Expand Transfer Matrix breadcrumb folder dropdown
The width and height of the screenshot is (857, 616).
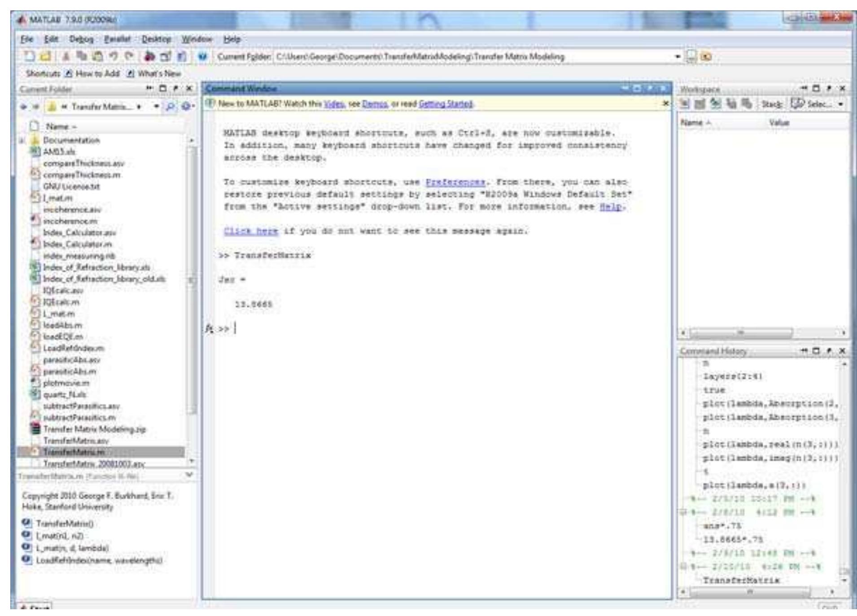pos(139,107)
